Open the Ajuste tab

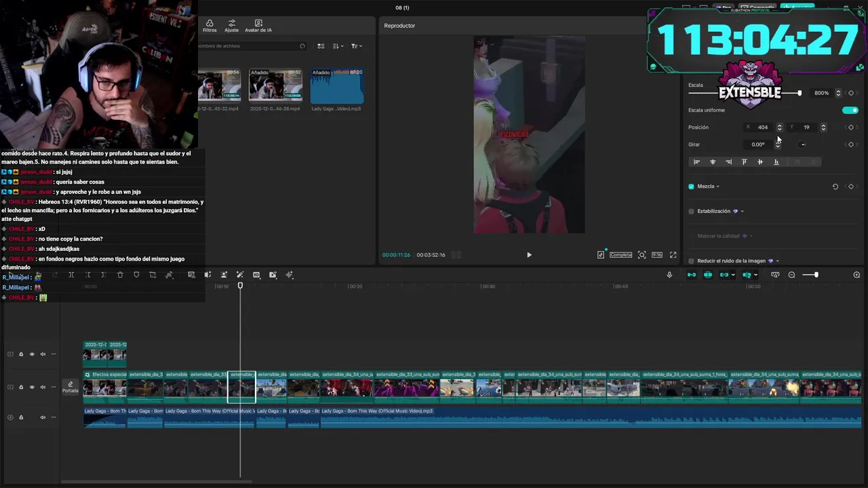coord(231,26)
